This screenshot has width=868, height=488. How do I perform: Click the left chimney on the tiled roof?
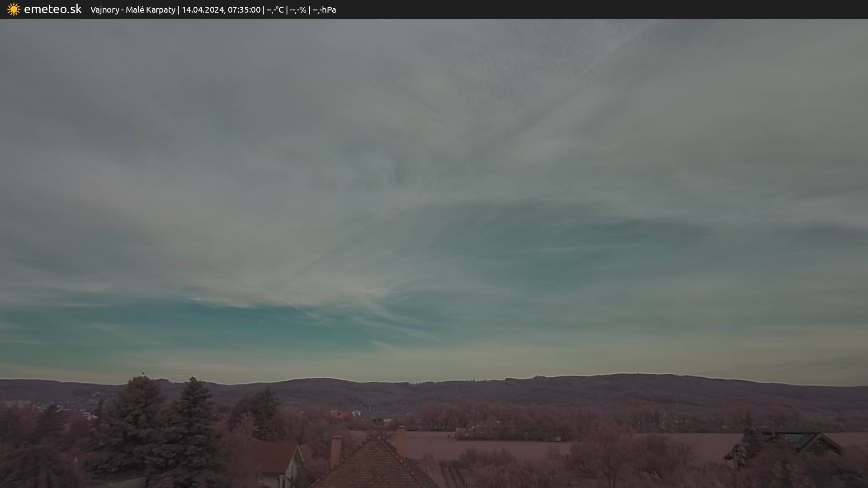[336, 451]
